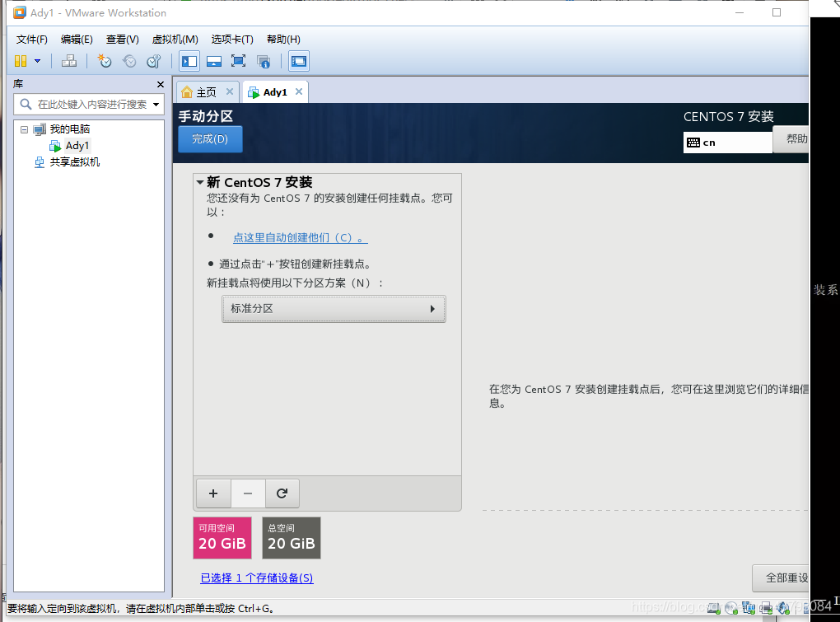Open the 文件(F) menu
The height and width of the screenshot is (622, 840).
tap(31, 39)
